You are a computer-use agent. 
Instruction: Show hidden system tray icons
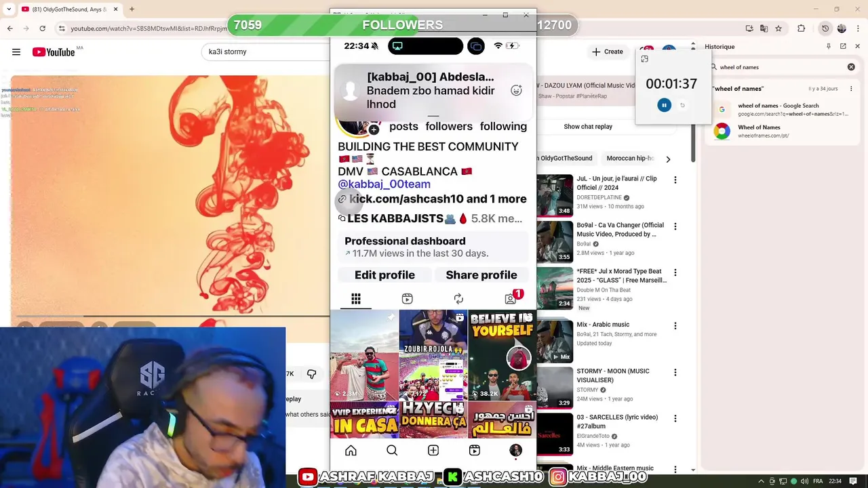[761, 481]
